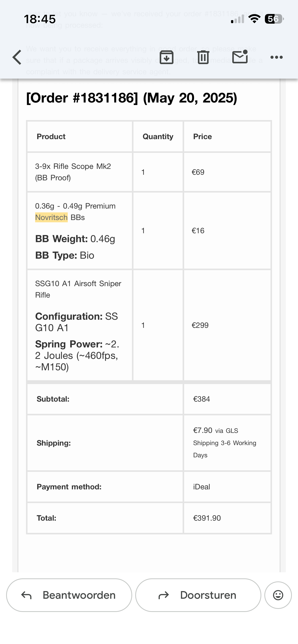Tap the Wi-Fi status icon

[254, 19]
